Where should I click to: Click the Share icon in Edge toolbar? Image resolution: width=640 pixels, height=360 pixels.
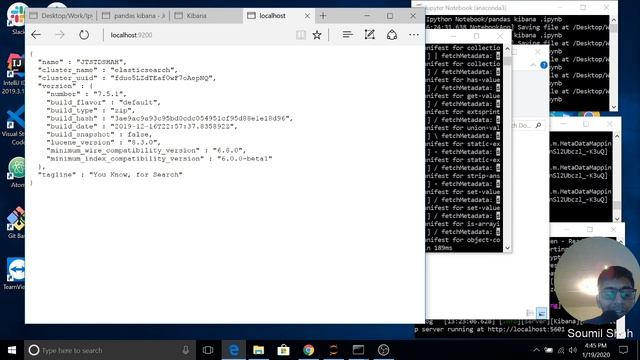tap(392, 35)
